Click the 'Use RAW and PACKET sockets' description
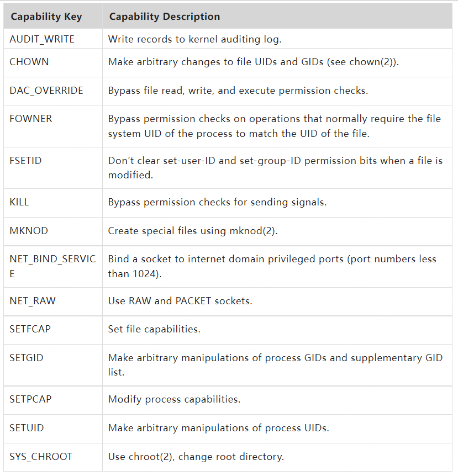The width and height of the screenshot is (458, 476). pos(180,301)
